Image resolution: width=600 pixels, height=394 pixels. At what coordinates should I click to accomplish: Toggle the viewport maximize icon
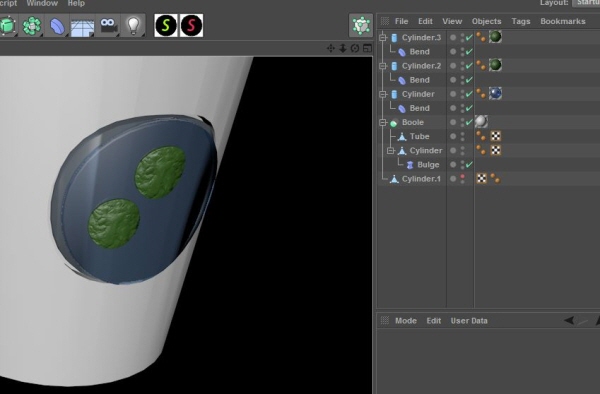coord(367,48)
